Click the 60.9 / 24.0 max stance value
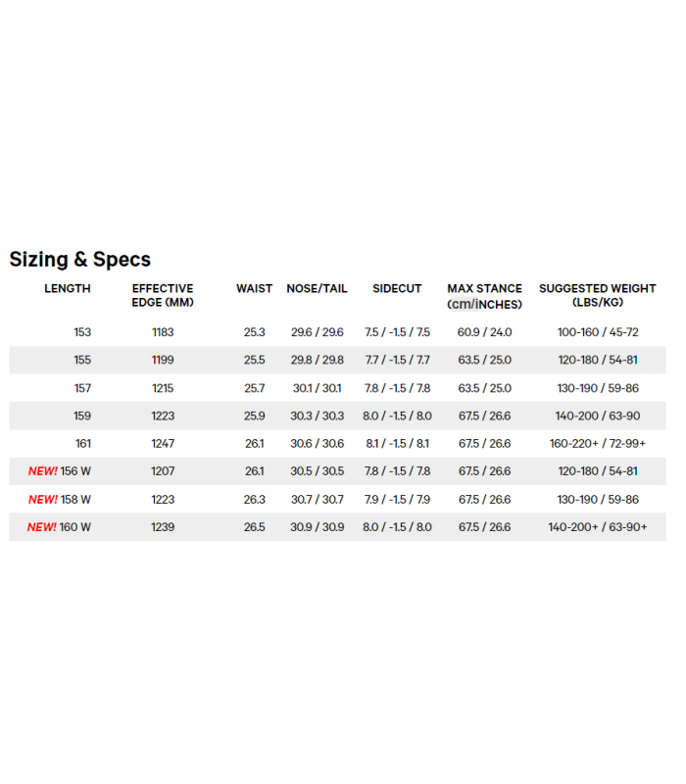Screen dimensions: 686x784 484,333
